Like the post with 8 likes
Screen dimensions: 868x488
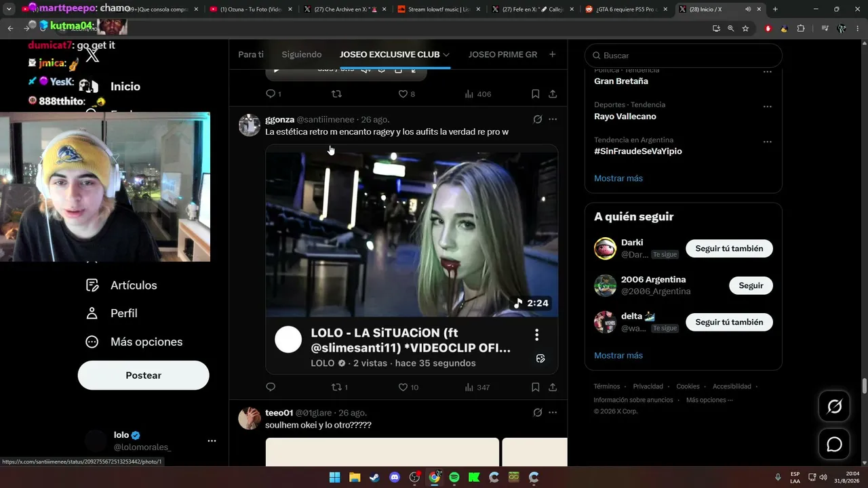407,94
